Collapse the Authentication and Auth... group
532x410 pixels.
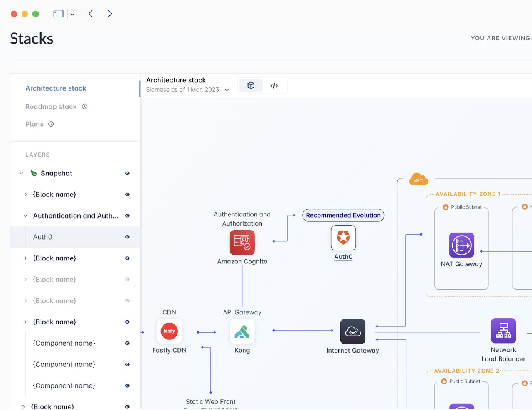pyautogui.click(x=25, y=216)
